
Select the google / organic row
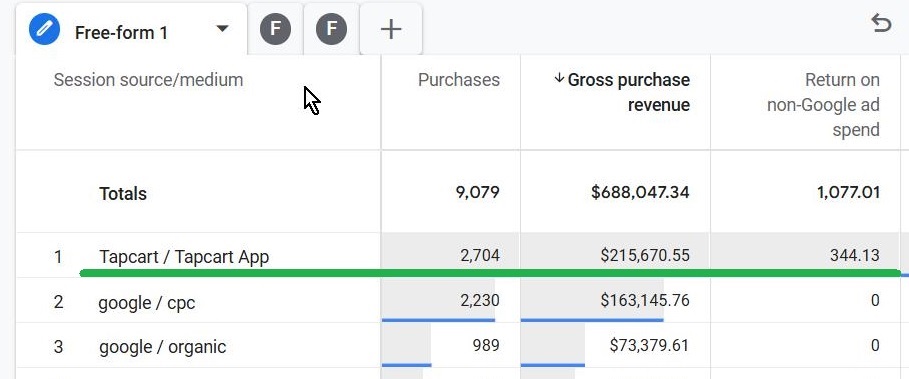458,345
